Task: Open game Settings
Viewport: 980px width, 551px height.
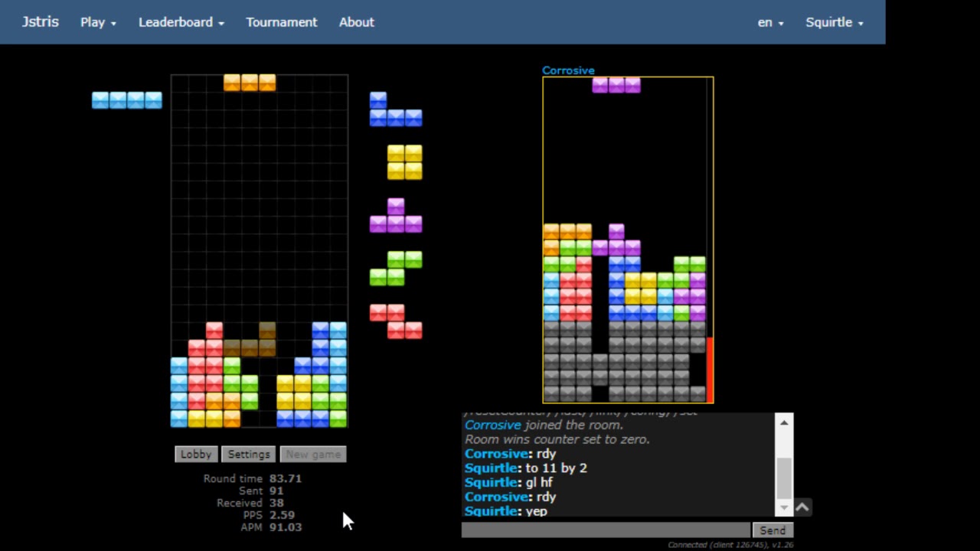Action: tap(249, 454)
